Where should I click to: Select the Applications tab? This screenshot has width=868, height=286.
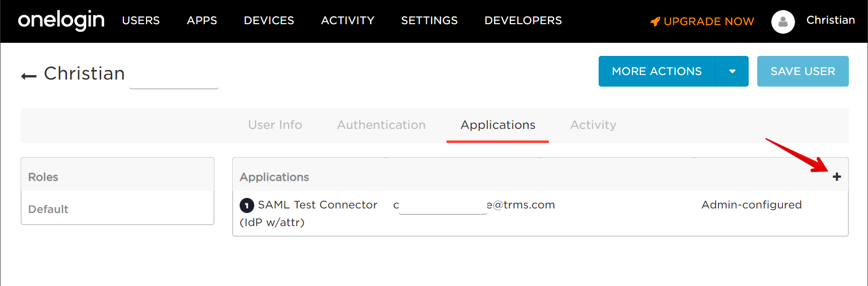498,125
